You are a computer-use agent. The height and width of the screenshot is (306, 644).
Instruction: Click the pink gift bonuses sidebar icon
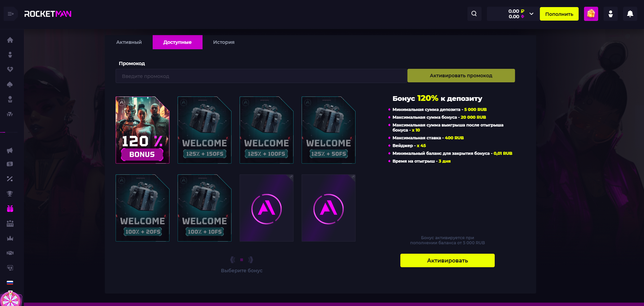pyautogui.click(x=10, y=208)
